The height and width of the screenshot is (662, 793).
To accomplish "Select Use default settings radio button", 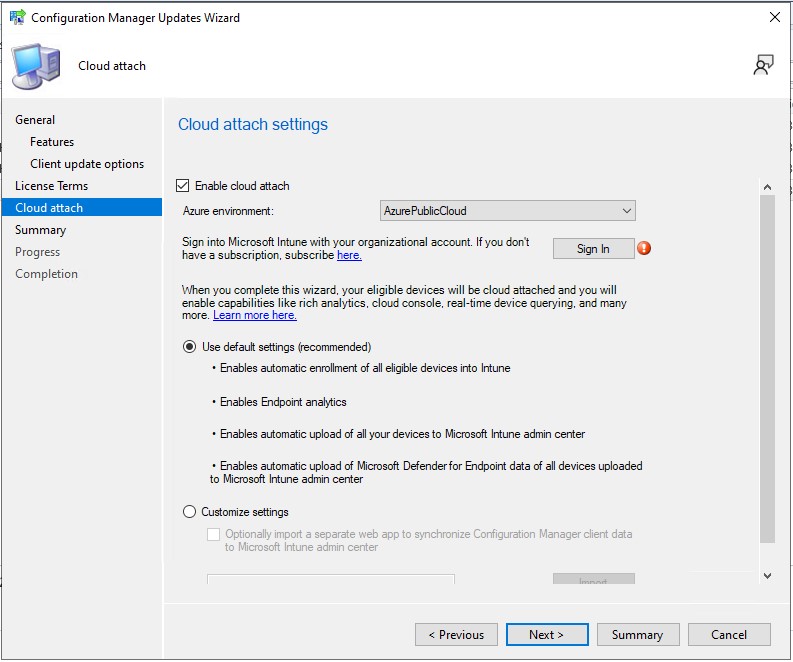I will click(x=190, y=347).
